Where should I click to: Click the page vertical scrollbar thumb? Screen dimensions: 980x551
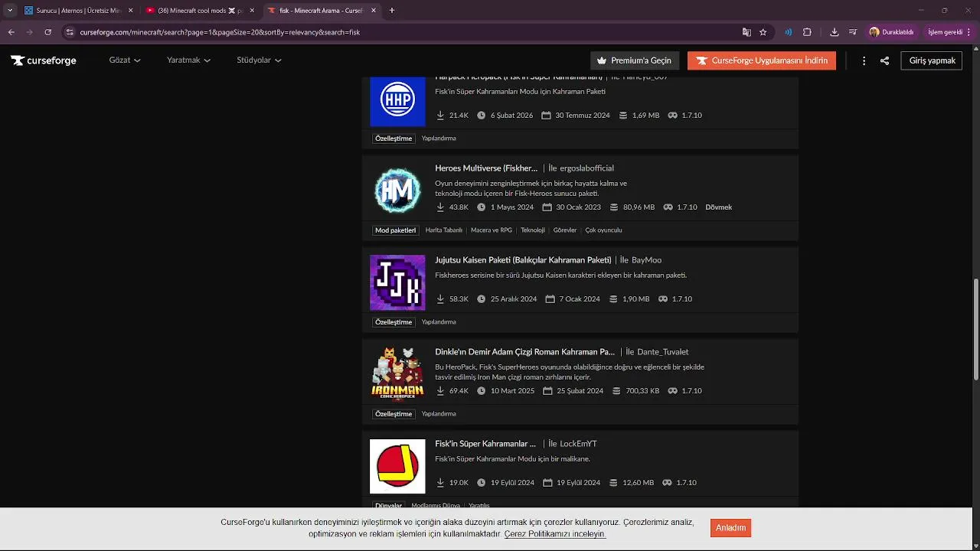975,329
